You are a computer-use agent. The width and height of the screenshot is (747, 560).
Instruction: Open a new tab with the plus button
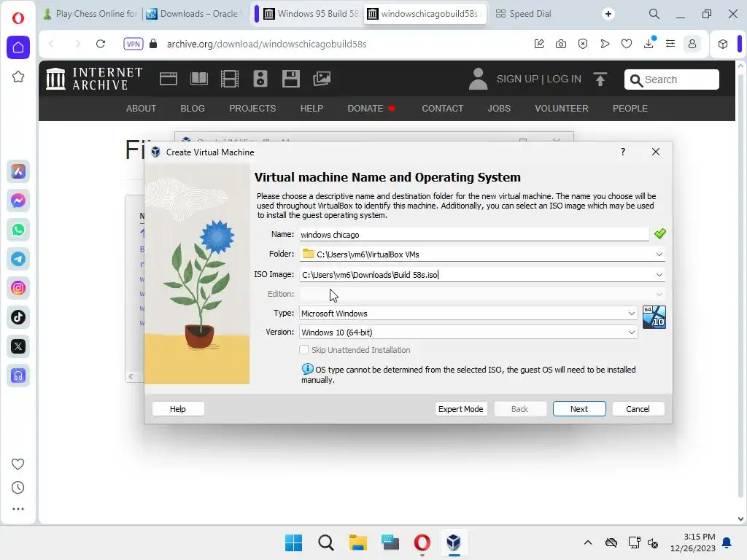608,14
